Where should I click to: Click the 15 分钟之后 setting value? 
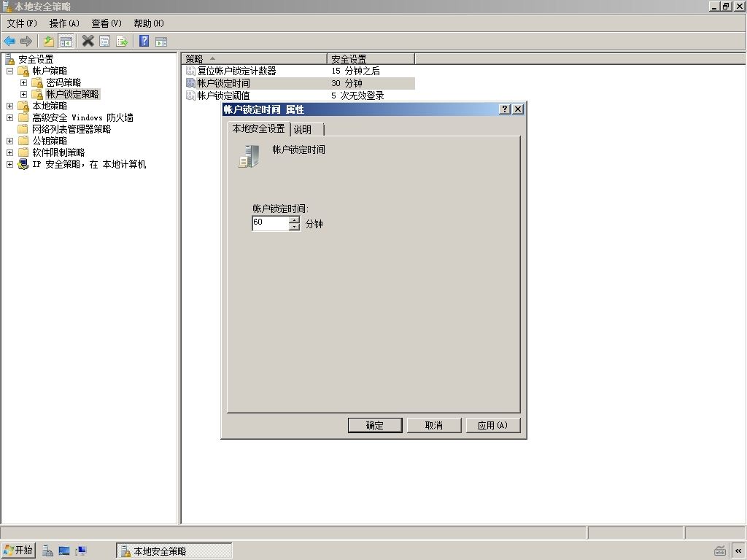pos(355,71)
